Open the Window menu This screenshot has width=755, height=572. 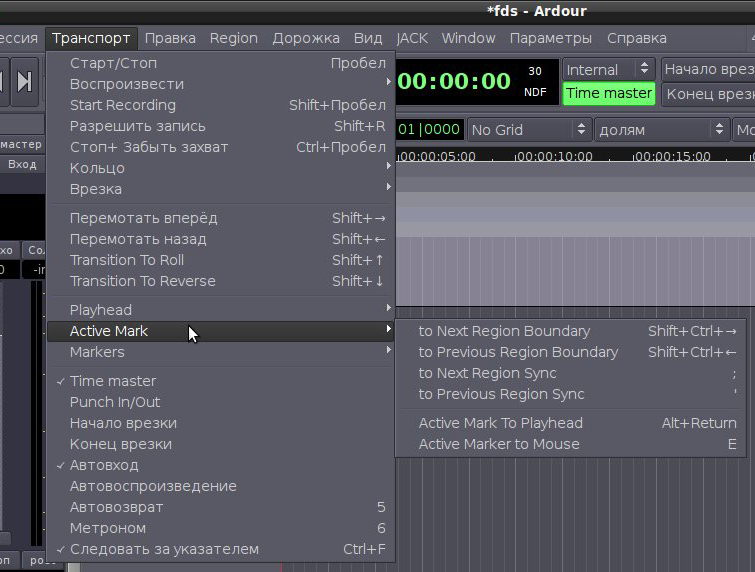point(469,39)
